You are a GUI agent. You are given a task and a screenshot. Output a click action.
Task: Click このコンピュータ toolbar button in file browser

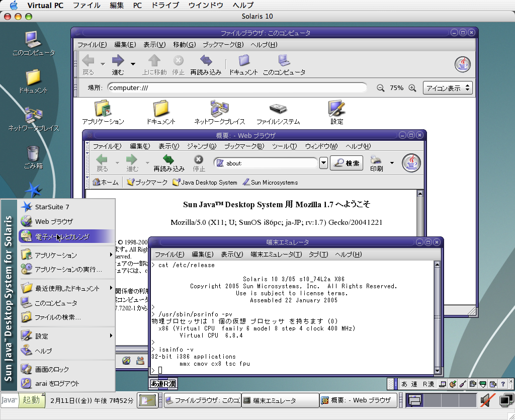click(284, 65)
